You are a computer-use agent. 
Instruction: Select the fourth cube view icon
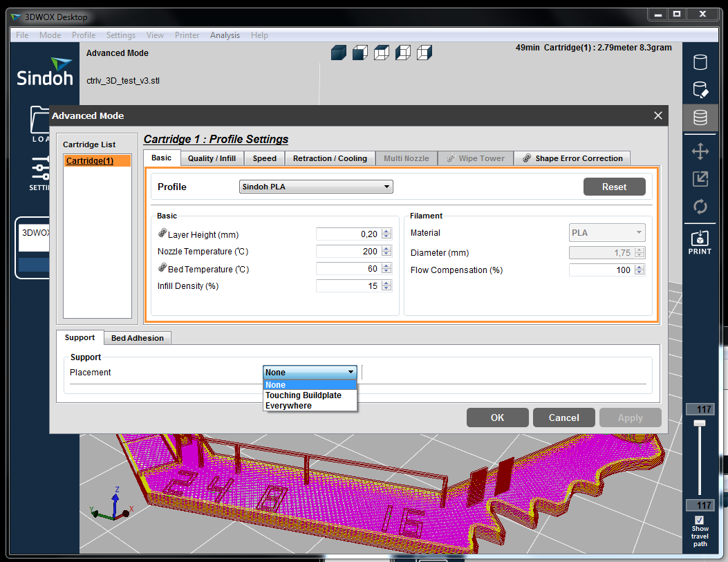[x=402, y=53]
